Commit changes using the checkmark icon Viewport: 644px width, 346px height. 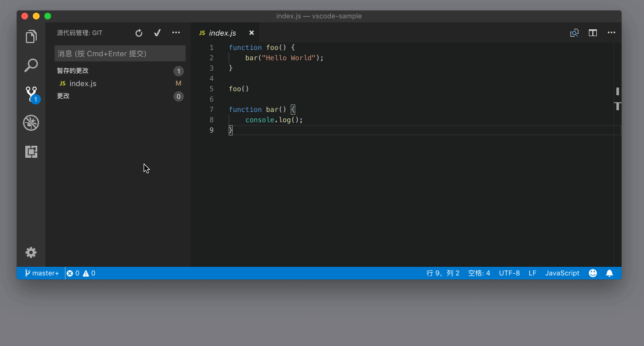click(x=157, y=33)
